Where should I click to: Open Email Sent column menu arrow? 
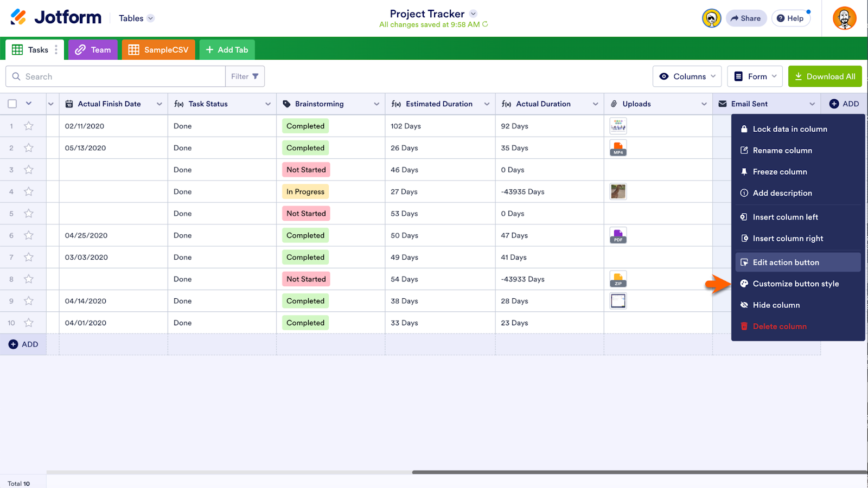(x=812, y=104)
